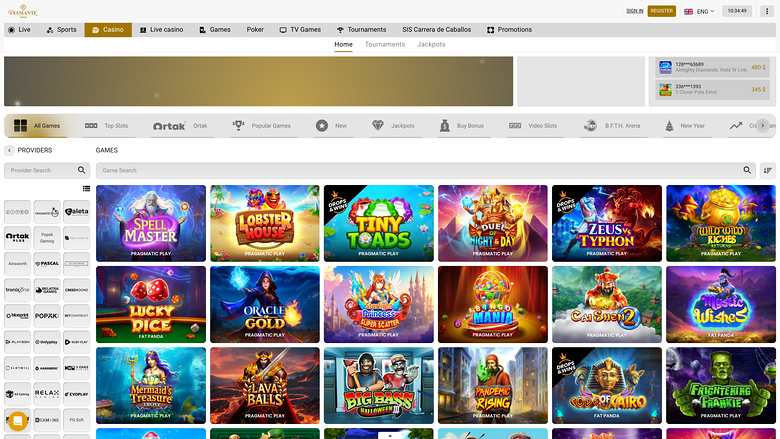Open the TV Games section

pyautogui.click(x=300, y=30)
